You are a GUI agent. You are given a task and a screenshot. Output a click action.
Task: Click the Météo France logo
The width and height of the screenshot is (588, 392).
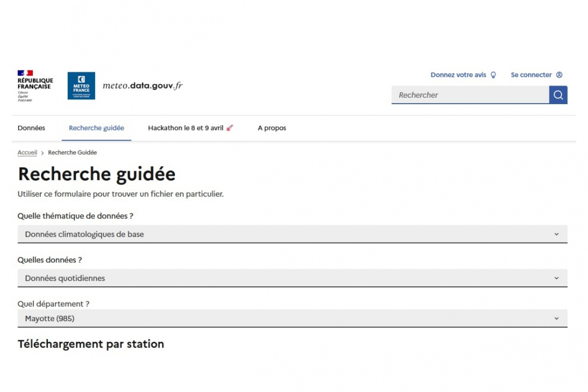tap(81, 86)
